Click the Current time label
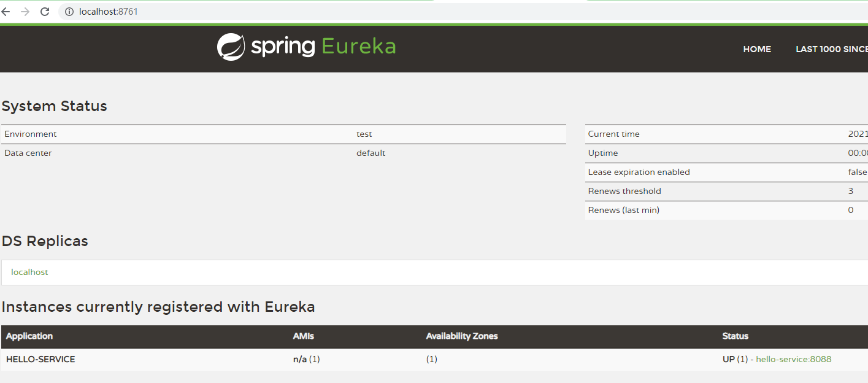The image size is (868, 383). point(613,134)
